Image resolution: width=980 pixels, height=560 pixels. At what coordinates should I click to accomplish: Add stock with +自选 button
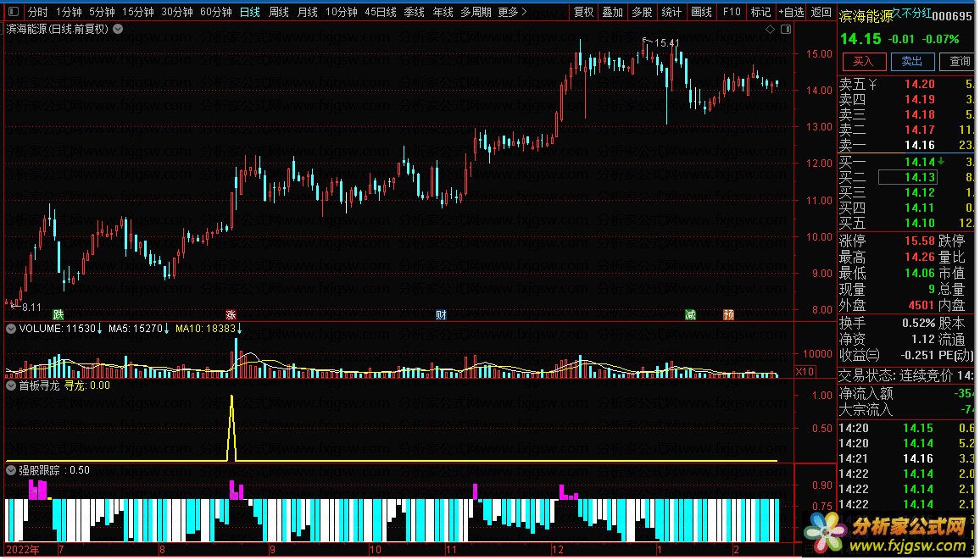click(791, 12)
